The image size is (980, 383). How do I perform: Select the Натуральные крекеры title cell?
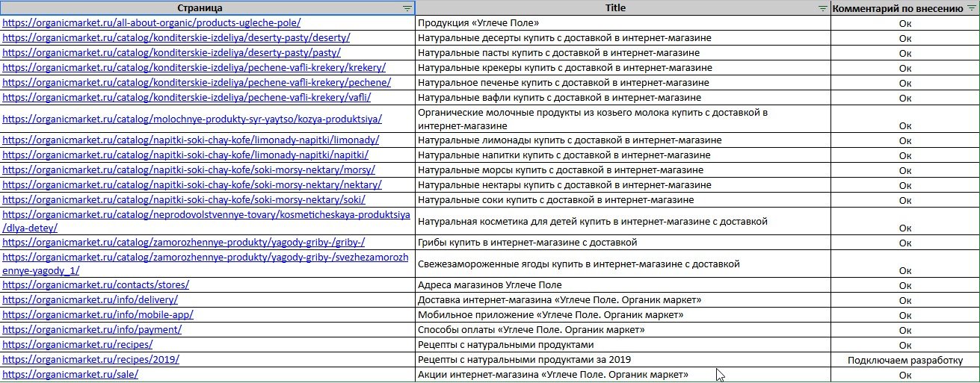pos(623,68)
